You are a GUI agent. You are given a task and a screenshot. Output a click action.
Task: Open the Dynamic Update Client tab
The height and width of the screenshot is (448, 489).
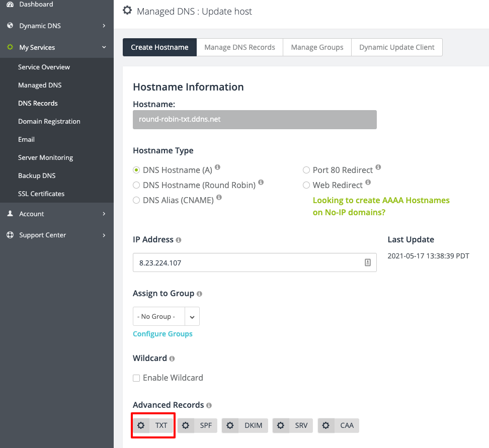pos(397,47)
